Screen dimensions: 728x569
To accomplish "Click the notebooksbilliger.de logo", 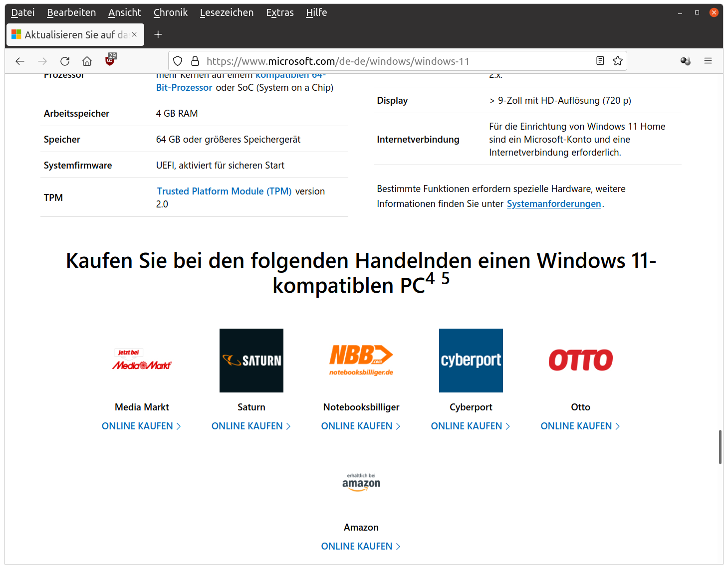I will click(x=361, y=360).
